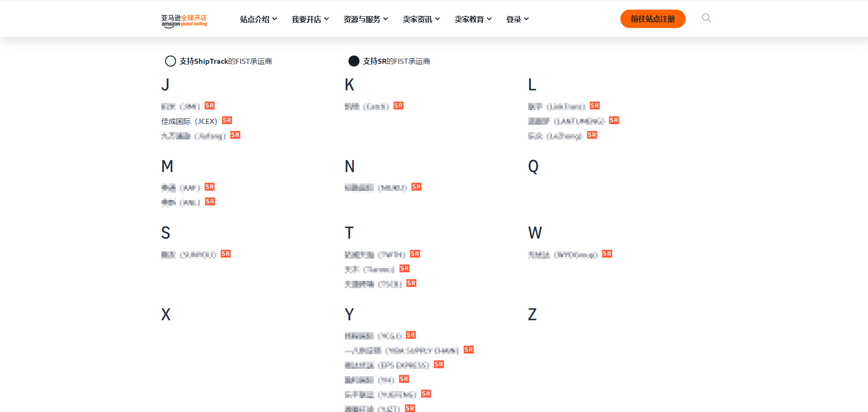
Task: Open the only carrier link under S
Action: pos(188,255)
